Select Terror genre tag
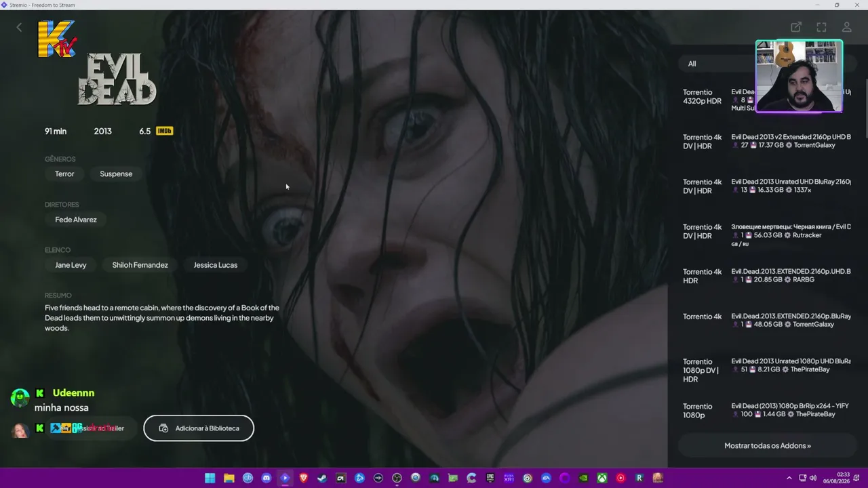 64,174
